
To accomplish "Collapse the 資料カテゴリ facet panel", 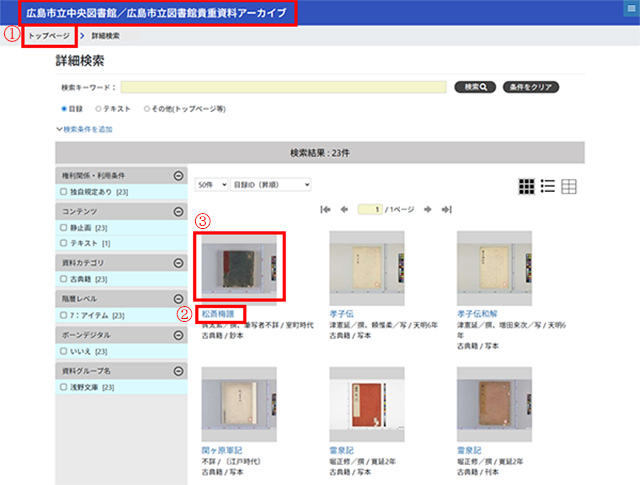I will [x=178, y=263].
